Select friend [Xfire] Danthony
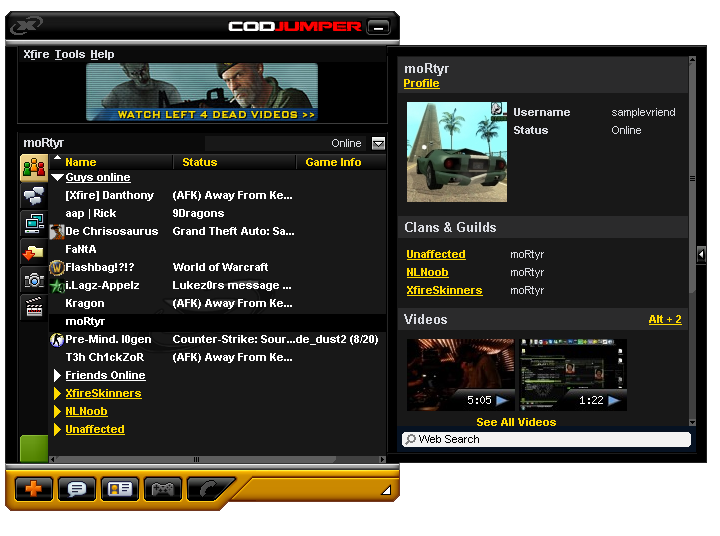The height and width of the screenshot is (536, 720). (x=109, y=195)
